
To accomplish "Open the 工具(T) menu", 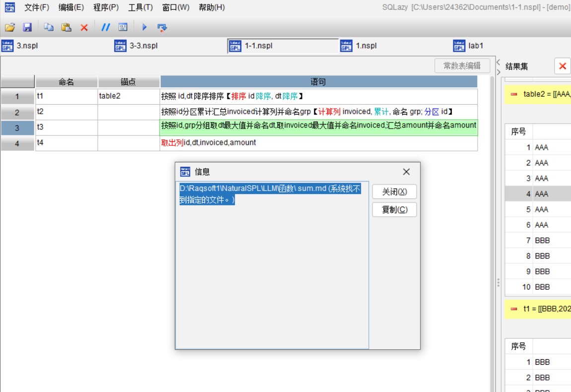I will pos(141,7).
